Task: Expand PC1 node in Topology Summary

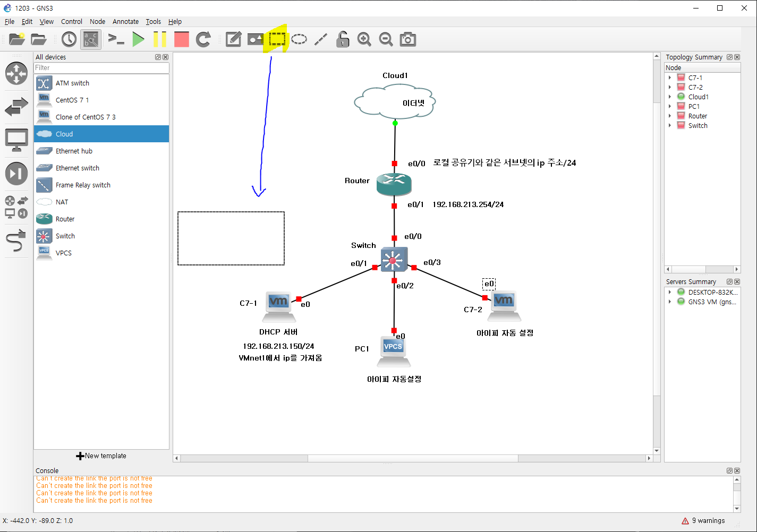Action: pyautogui.click(x=670, y=106)
